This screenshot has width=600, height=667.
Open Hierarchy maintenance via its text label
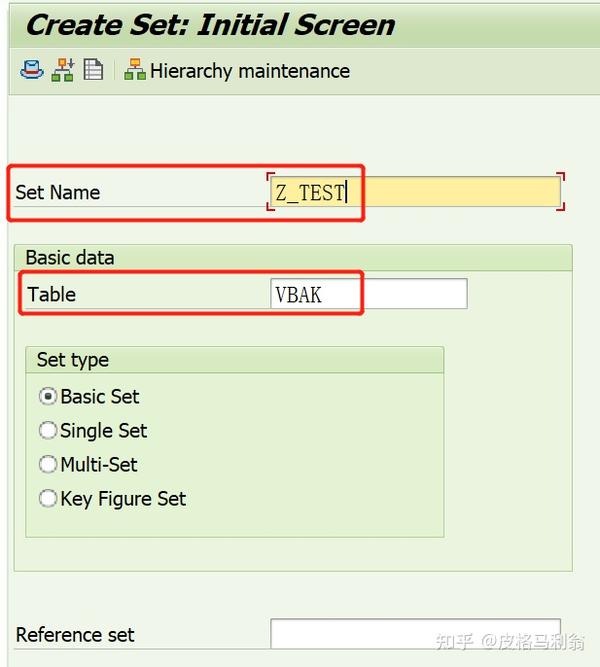[250, 71]
